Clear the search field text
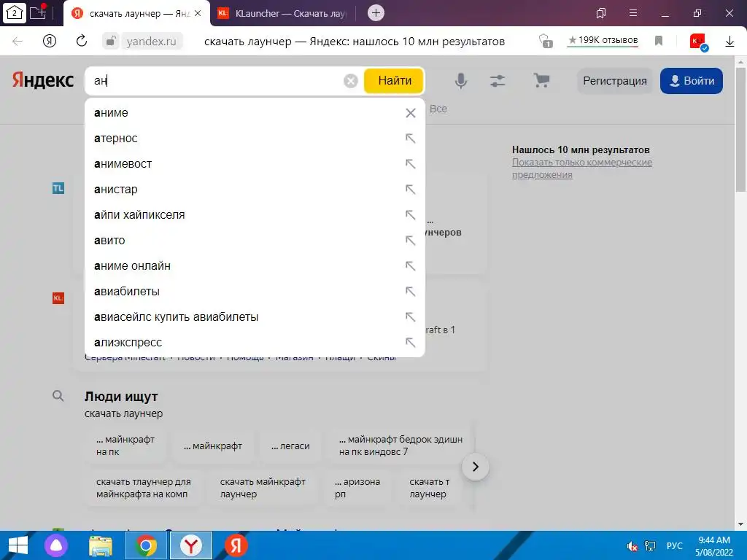This screenshot has width=747, height=560. click(x=351, y=81)
